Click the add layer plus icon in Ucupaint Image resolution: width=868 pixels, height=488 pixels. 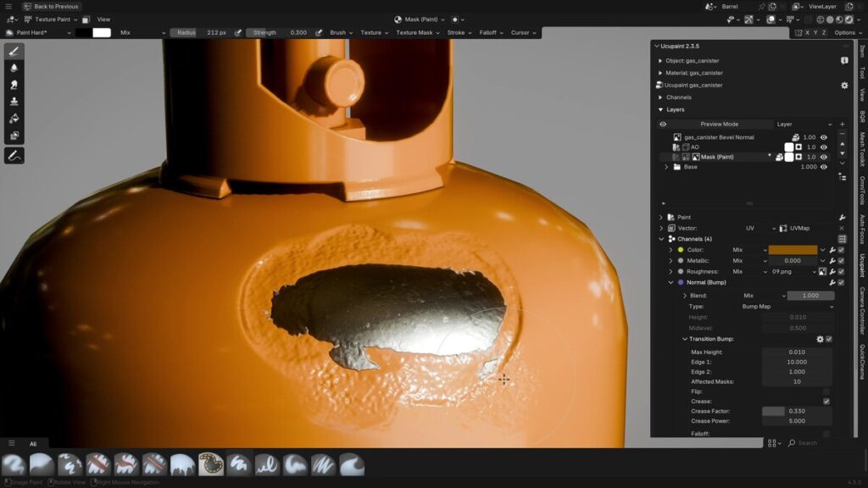pos(842,125)
